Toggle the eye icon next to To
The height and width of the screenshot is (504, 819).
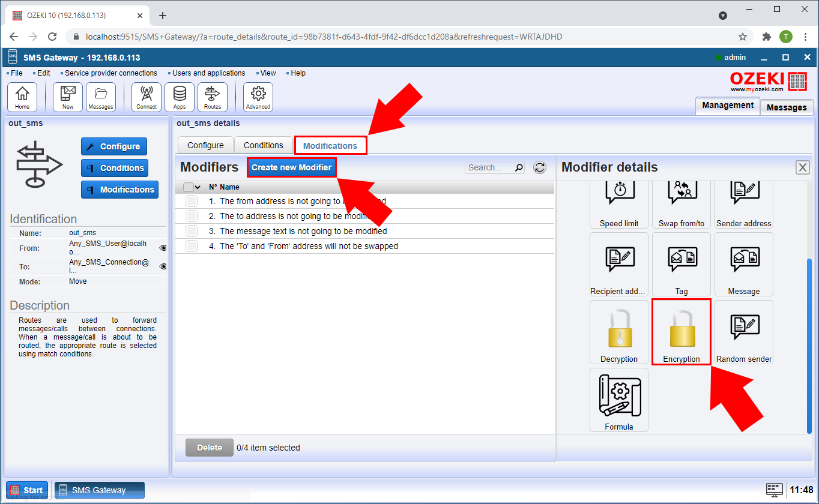click(x=163, y=266)
